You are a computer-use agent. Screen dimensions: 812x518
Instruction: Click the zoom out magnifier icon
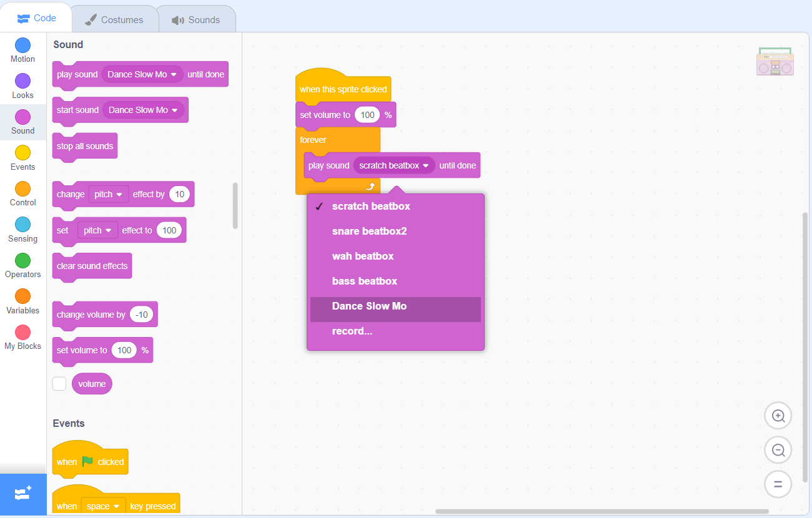778,450
